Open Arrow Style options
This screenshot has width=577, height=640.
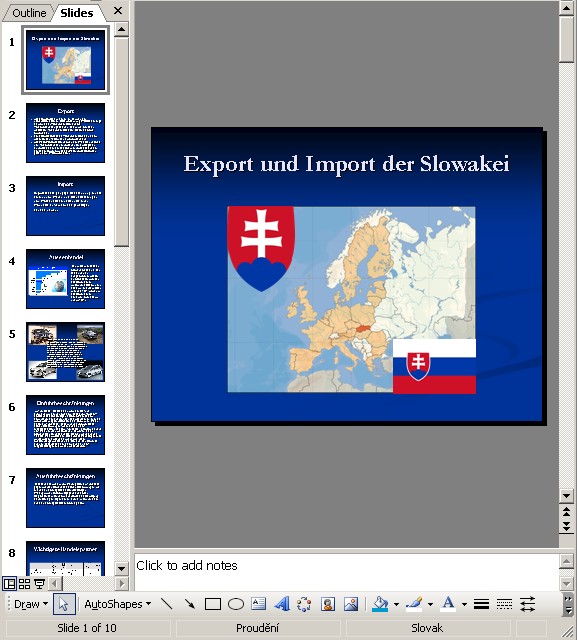pyautogui.click(x=527, y=604)
